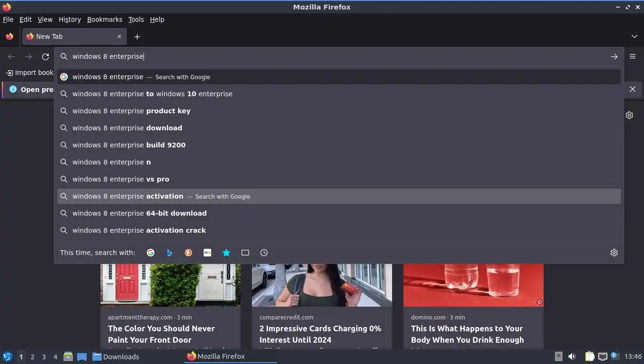
Task: Choose suggestion 'windows 8 enterprise build 9200'
Action: click(x=339, y=145)
